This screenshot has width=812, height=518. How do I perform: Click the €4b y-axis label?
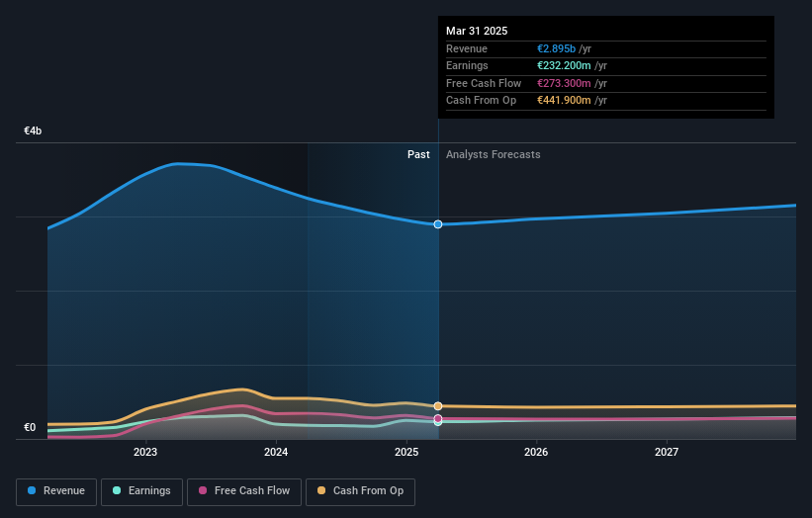[x=33, y=130]
